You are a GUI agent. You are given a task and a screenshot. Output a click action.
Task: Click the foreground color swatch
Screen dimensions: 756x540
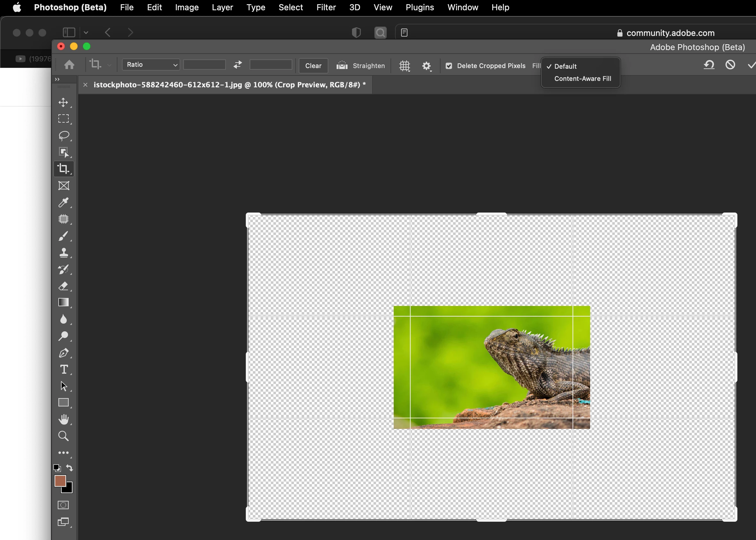tap(60, 481)
